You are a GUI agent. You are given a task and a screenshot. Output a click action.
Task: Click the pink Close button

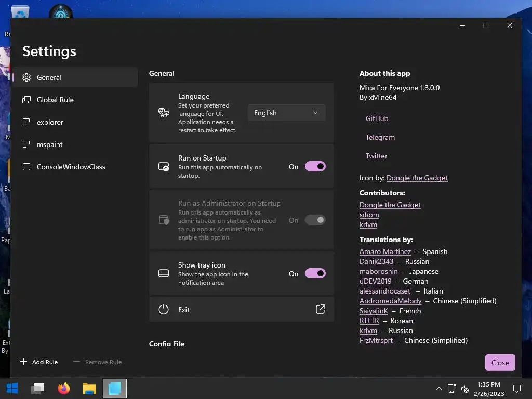[x=500, y=363]
